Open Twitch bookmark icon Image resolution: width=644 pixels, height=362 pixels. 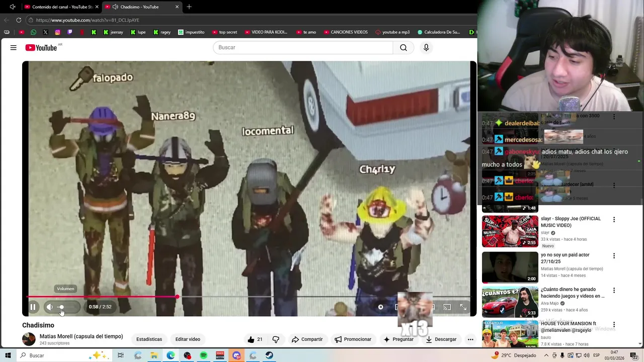pyautogui.click(x=69, y=32)
